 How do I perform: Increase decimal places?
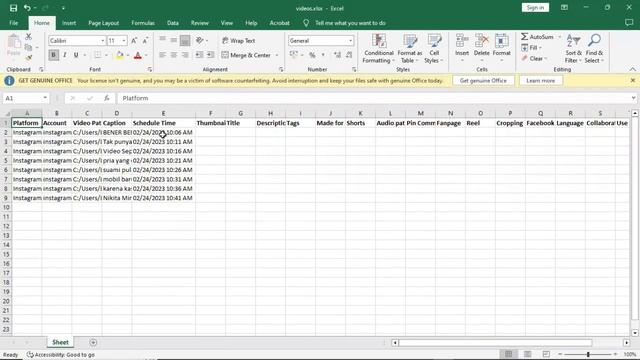(x=337, y=55)
